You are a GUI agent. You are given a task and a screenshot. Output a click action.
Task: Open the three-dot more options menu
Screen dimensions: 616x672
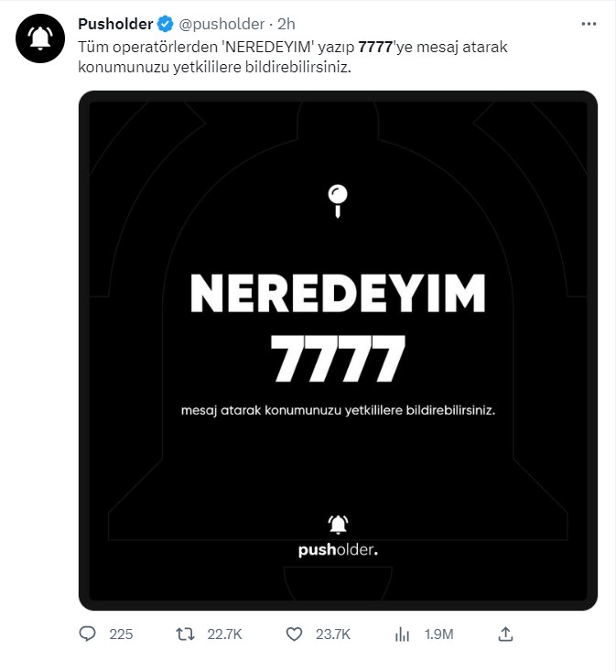coord(586,23)
